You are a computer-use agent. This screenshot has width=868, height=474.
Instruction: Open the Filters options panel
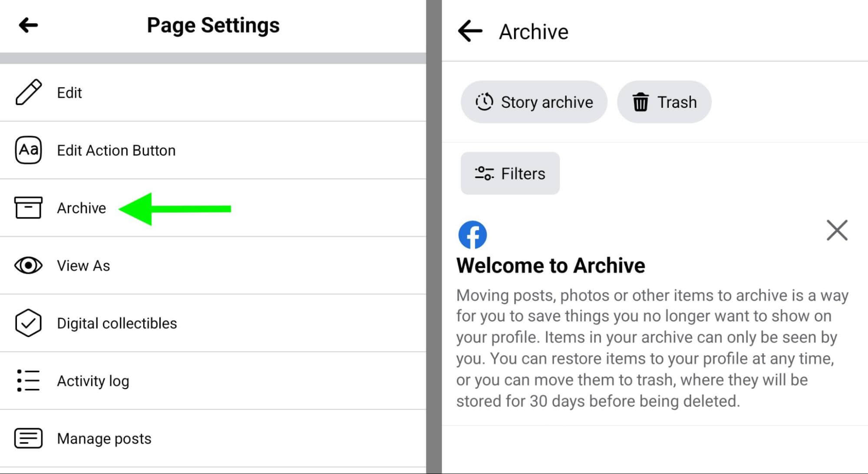pyautogui.click(x=510, y=174)
